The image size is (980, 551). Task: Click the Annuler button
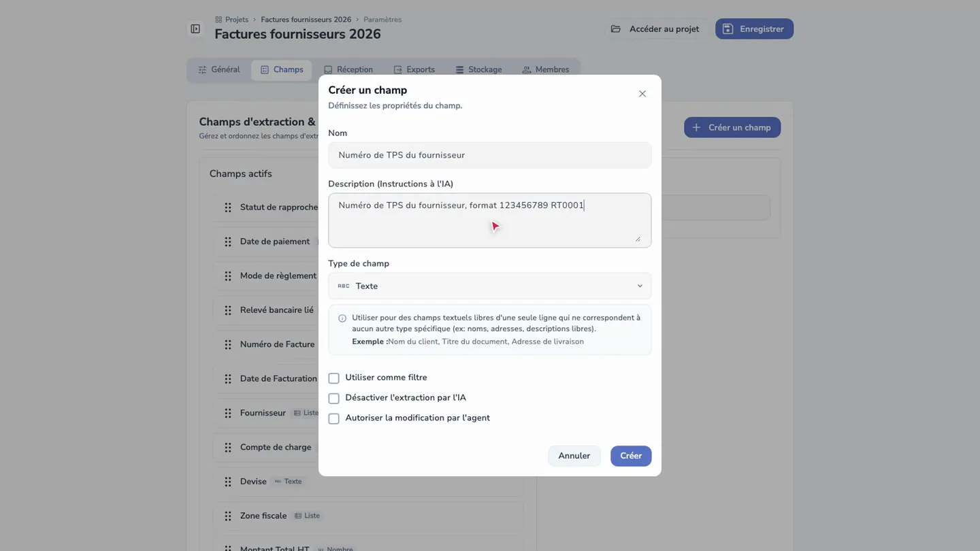(x=574, y=456)
